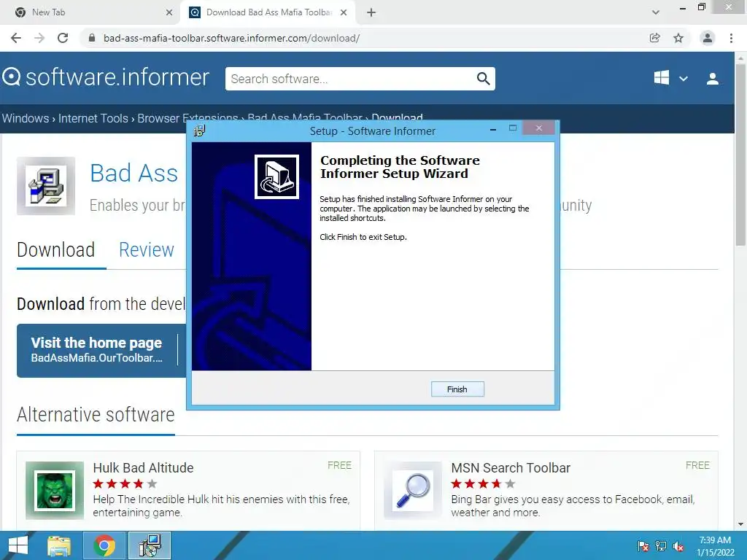Click the share page icon in address bar
This screenshot has width=747, height=560.
655,38
